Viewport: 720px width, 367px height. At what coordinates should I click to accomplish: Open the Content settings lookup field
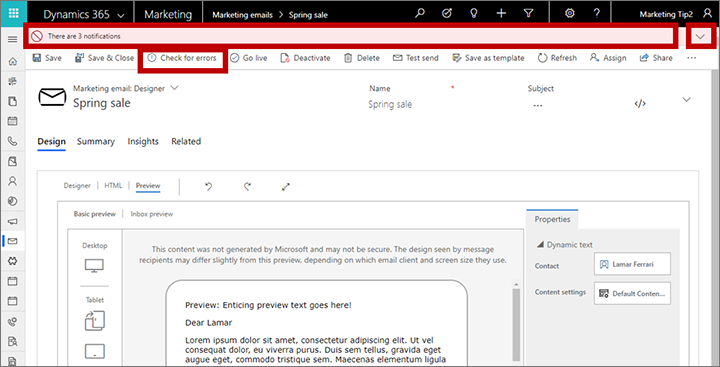pyautogui.click(x=632, y=294)
